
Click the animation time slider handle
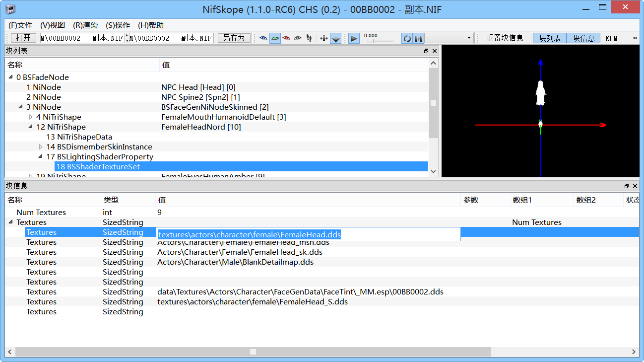pos(370,40)
